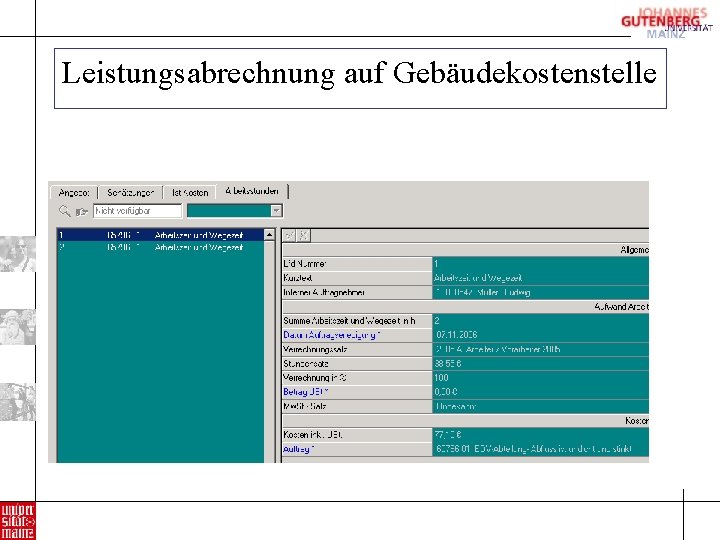Click the Verrechnungssatz value field

540,349
